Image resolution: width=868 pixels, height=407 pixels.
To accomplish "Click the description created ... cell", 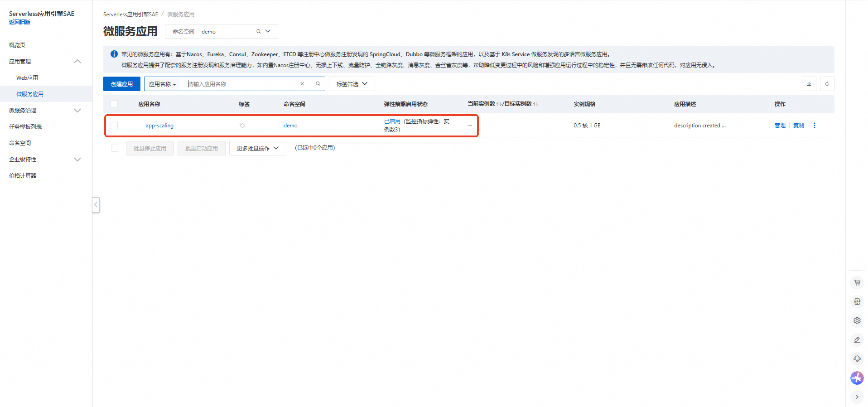I will (699, 126).
